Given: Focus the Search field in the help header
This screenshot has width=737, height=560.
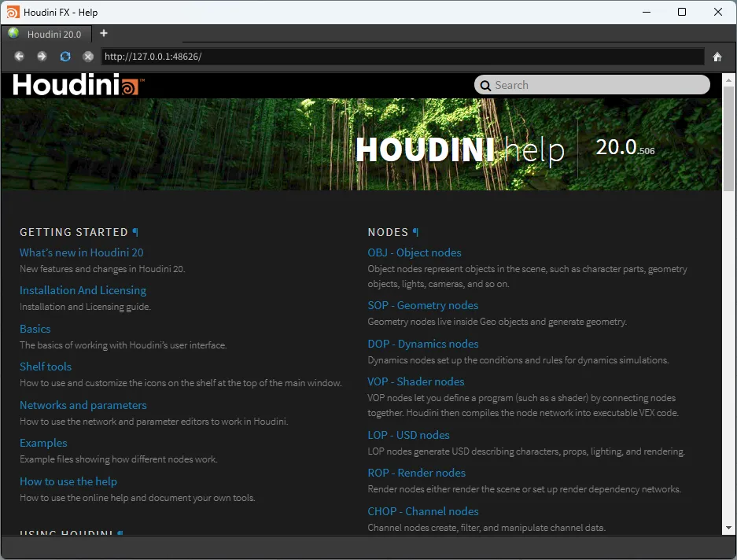Looking at the screenshot, I should pyautogui.click(x=592, y=85).
